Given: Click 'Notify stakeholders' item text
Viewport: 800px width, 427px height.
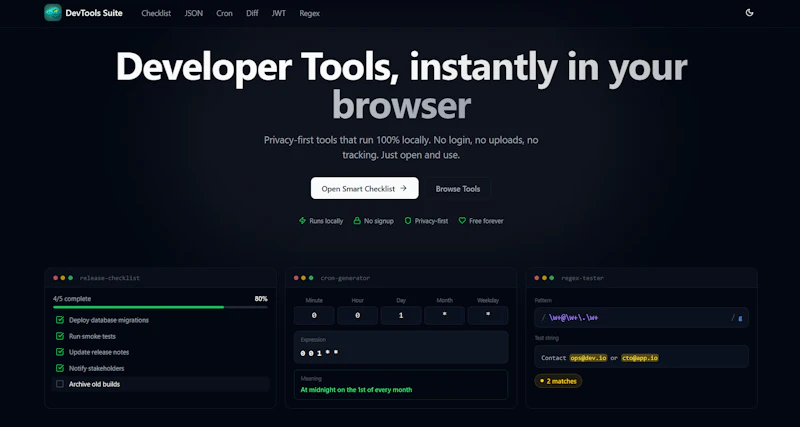Looking at the screenshot, I should point(96,368).
